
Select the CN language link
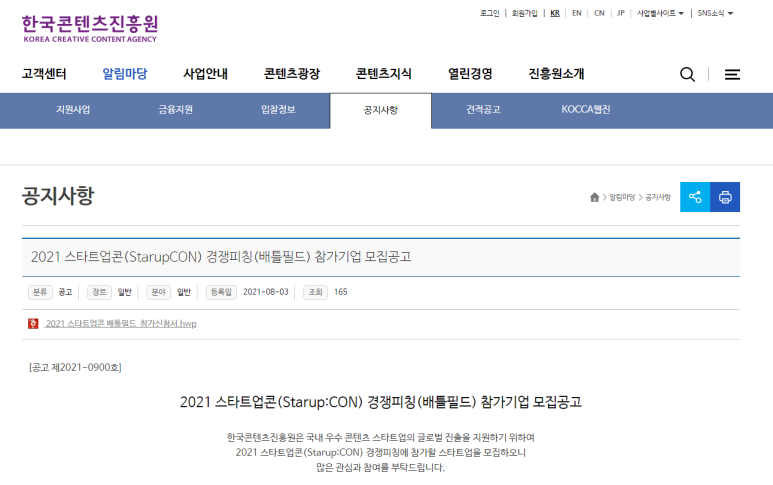[599, 13]
